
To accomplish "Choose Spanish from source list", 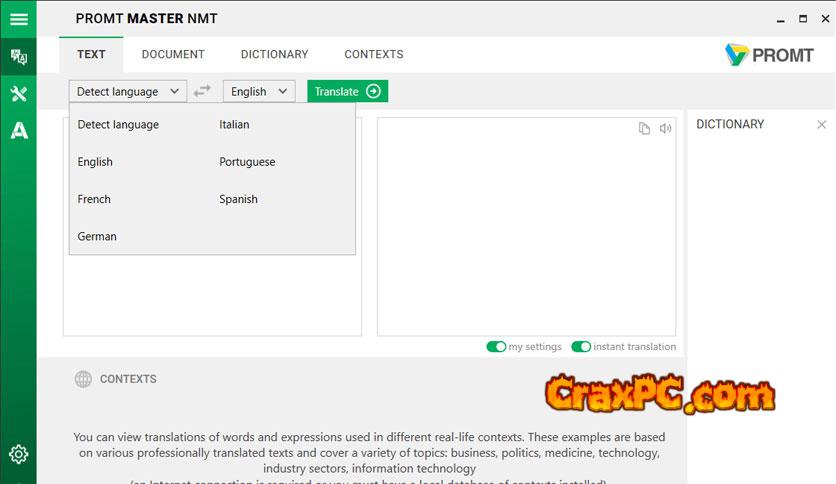I will pyautogui.click(x=238, y=199).
